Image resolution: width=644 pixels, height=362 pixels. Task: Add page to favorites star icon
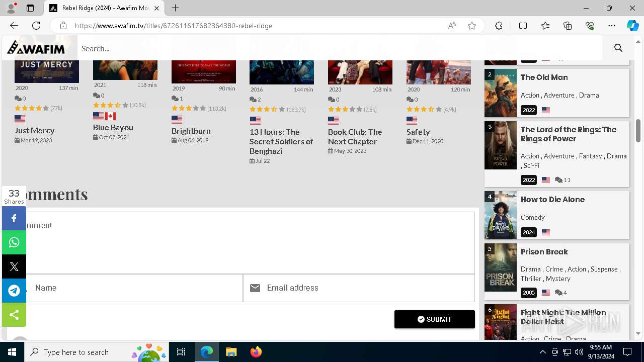click(472, 26)
